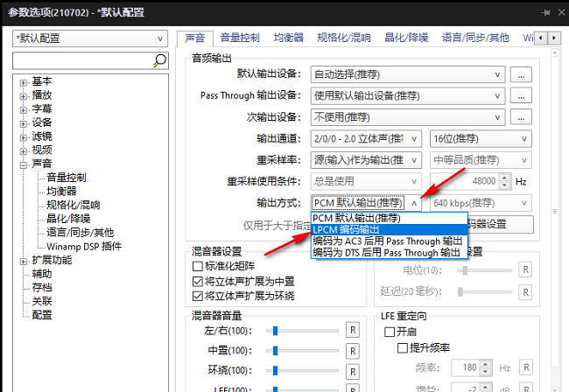Reset 延迟 slider with R button

[x=525, y=292]
